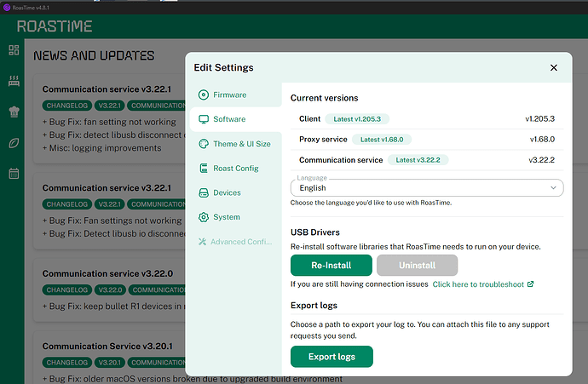Open the bean leaf icon in sidebar
Viewport: 588px width, 384px height.
pyautogui.click(x=14, y=143)
